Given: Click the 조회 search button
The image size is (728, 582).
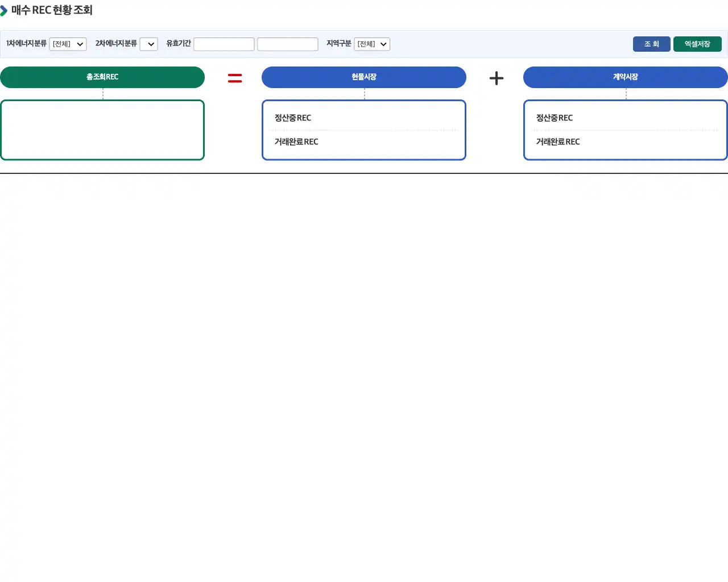Looking at the screenshot, I should (652, 44).
